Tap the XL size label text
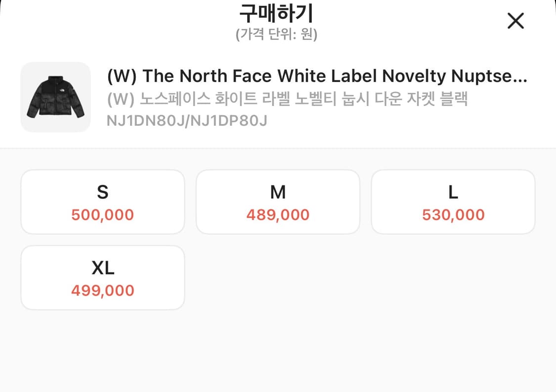This screenshot has height=392, width=556. [102, 268]
